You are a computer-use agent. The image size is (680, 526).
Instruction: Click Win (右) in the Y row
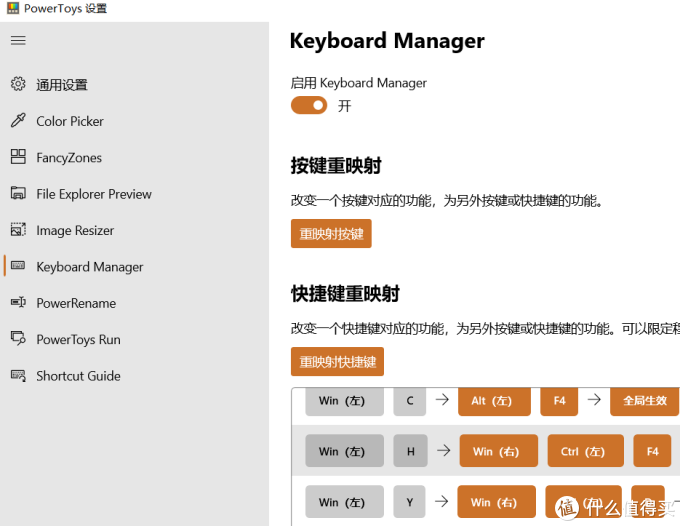pyautogui.click(x=497, y=502)
